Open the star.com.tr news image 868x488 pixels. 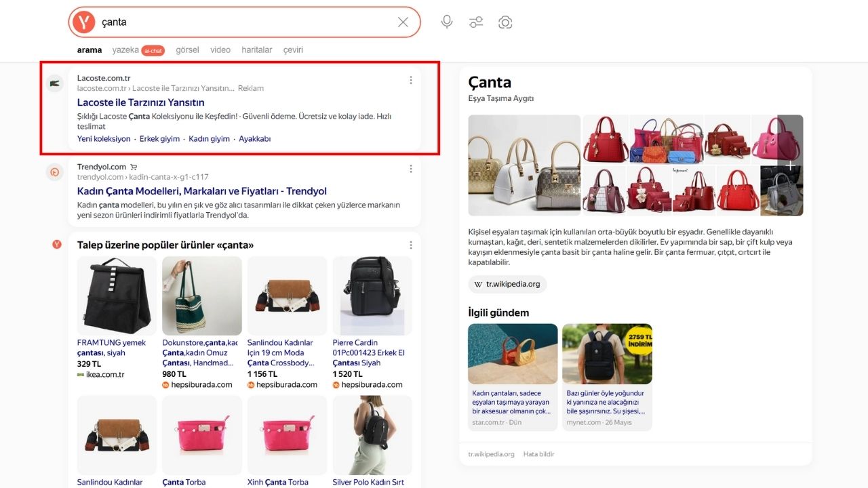click(x=513, y=354)
